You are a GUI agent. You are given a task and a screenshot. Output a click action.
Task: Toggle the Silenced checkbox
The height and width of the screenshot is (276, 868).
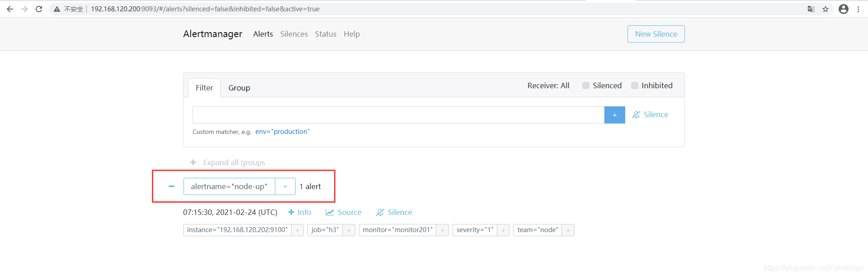(586, 86)
